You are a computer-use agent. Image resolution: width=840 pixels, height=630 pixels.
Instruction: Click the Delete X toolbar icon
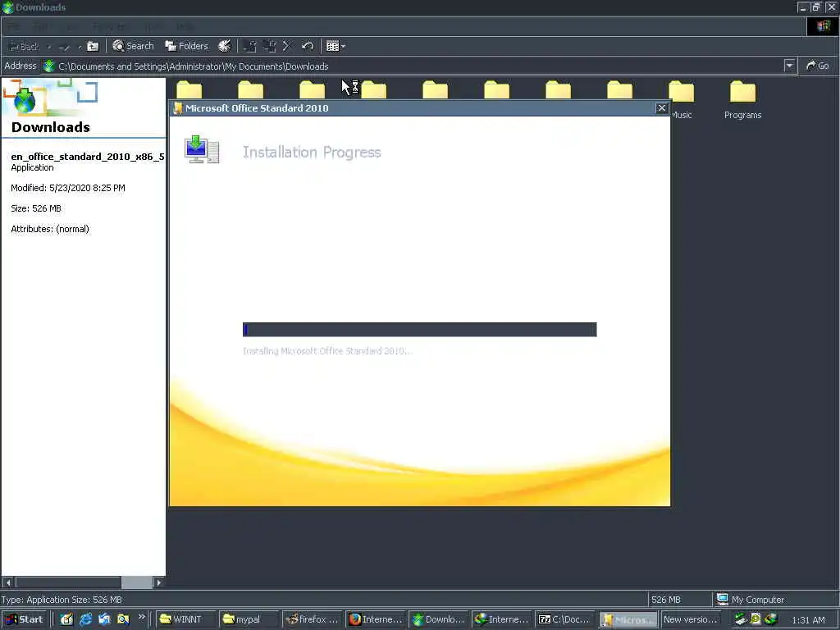pos(286,47)
